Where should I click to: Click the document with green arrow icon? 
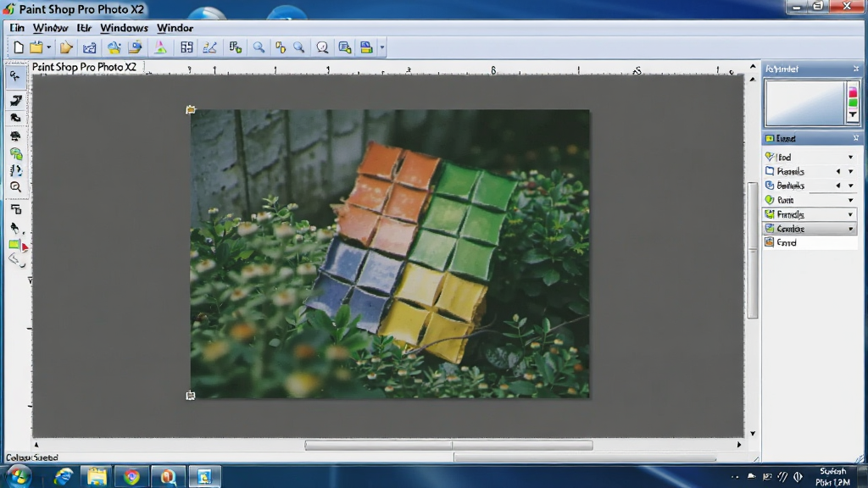coord(236,47)
